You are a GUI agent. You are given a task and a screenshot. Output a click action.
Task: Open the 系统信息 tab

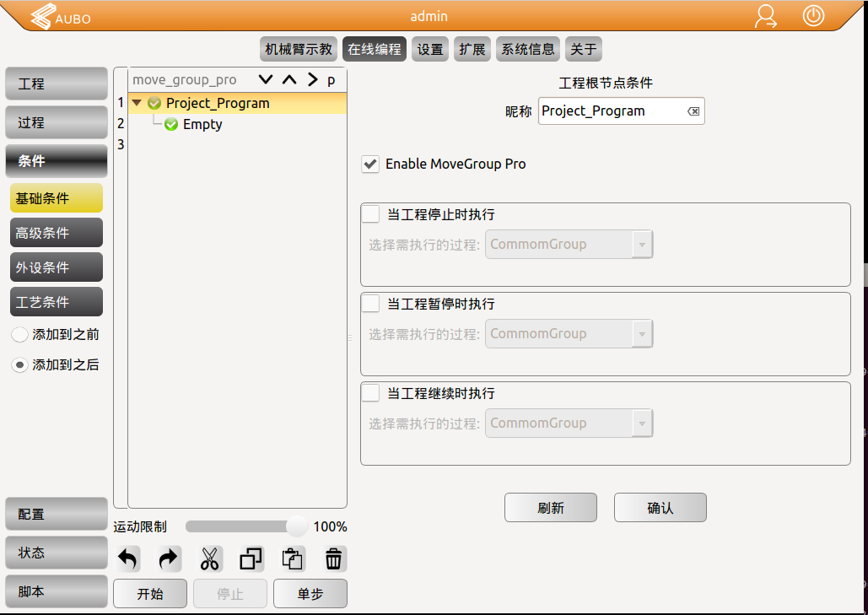pyautogui.click(x=527, y=48)
